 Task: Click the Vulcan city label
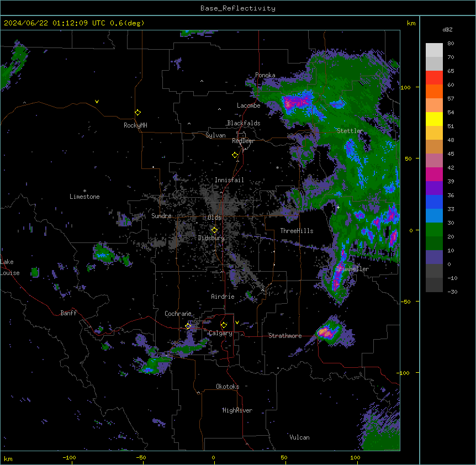(299, 437)
